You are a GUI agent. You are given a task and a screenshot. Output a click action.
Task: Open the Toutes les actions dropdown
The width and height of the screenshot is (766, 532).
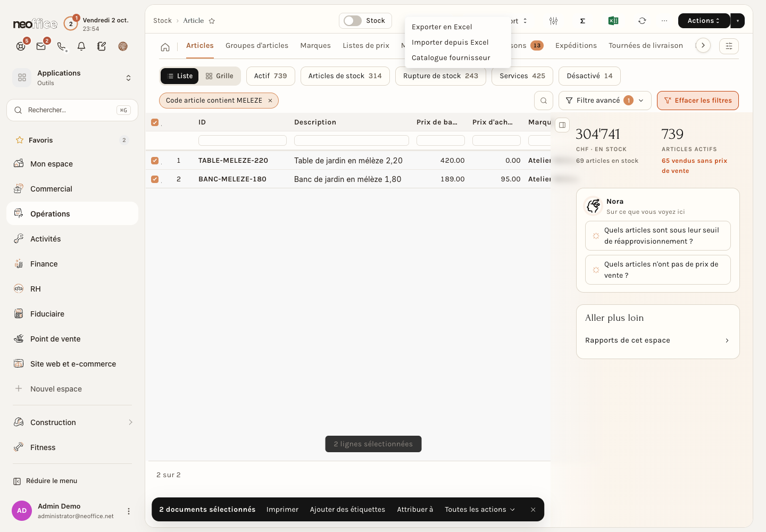coord(480,510)
